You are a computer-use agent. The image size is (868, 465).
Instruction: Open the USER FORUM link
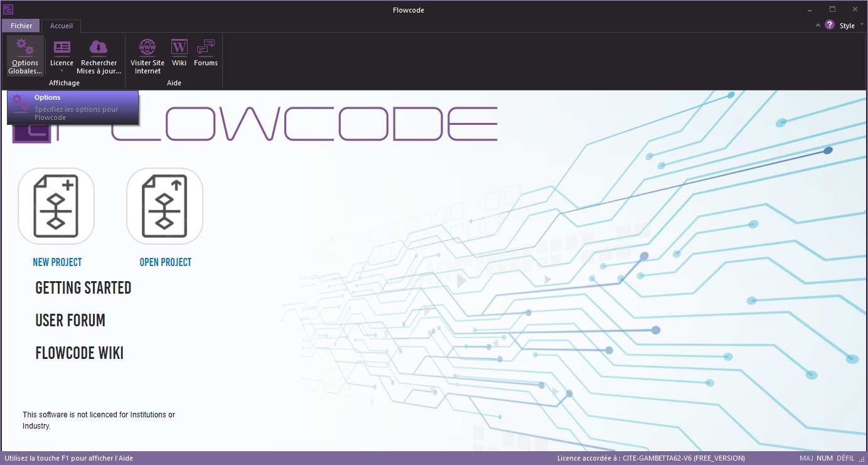(x=70, y=321)
